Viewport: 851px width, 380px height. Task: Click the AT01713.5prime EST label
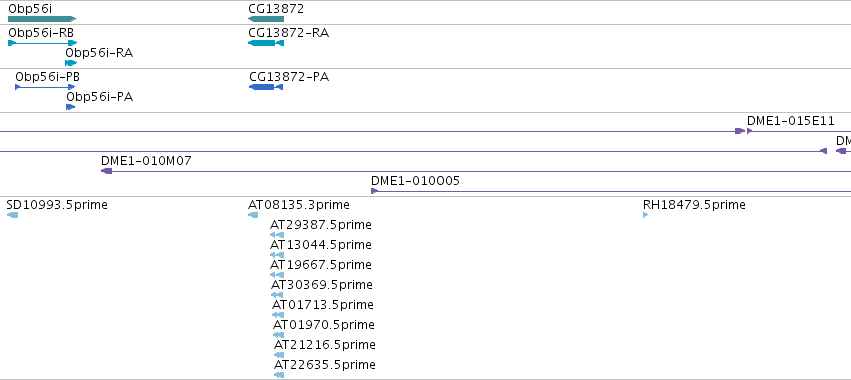tap(323, 305)
